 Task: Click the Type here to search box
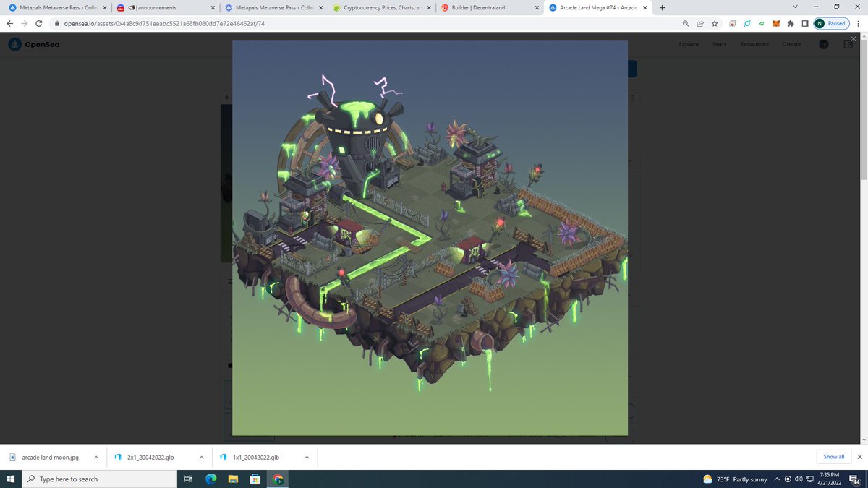pyautogui.click(x=100, y=479)
